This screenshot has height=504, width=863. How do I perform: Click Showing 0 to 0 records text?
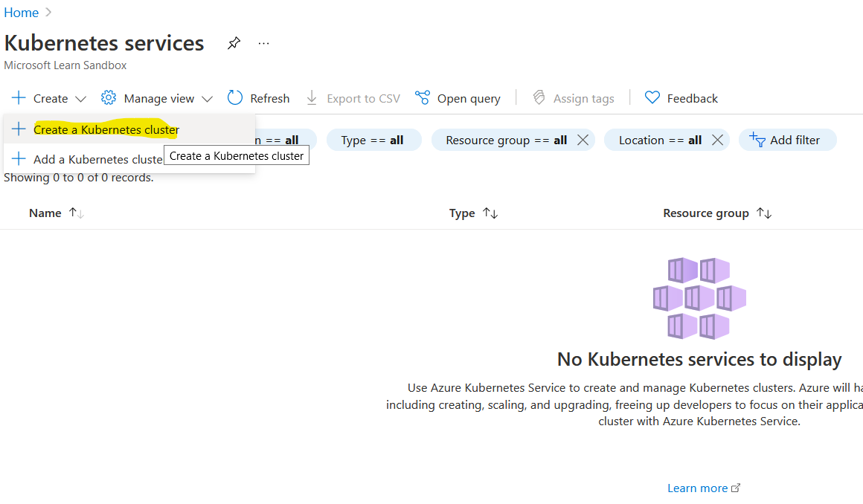[x=79, y=178]
